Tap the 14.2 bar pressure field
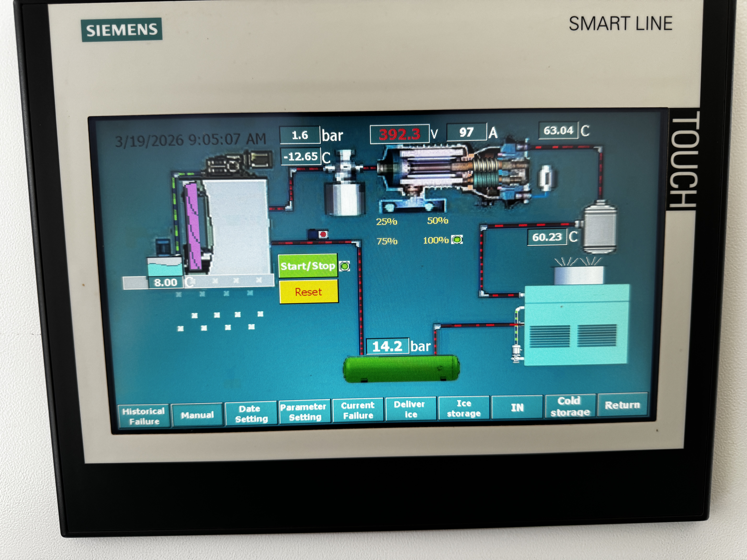747x560 pixels. [387, 346]
